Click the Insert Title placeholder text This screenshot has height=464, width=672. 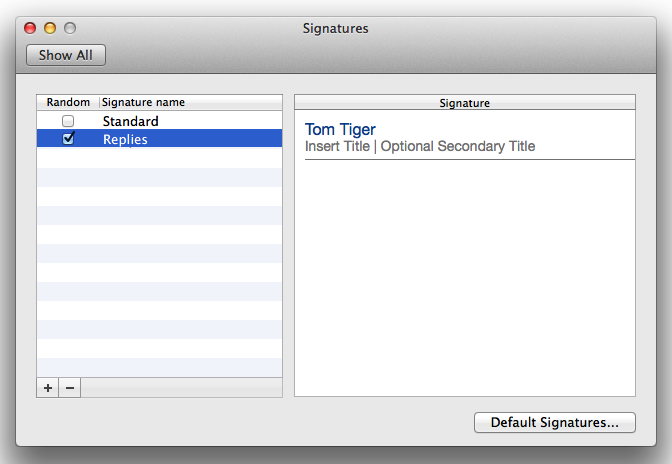pos(337,146)
